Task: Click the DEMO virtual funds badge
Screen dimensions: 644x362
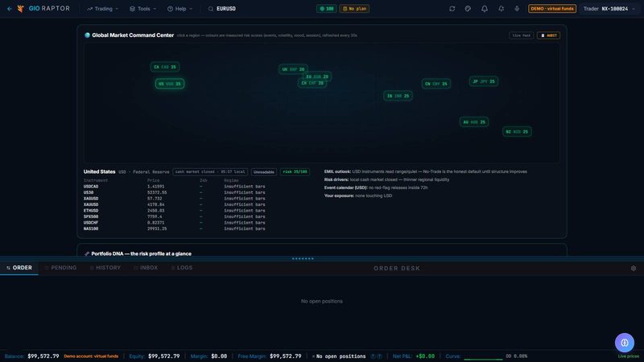Action: [552, 9]
